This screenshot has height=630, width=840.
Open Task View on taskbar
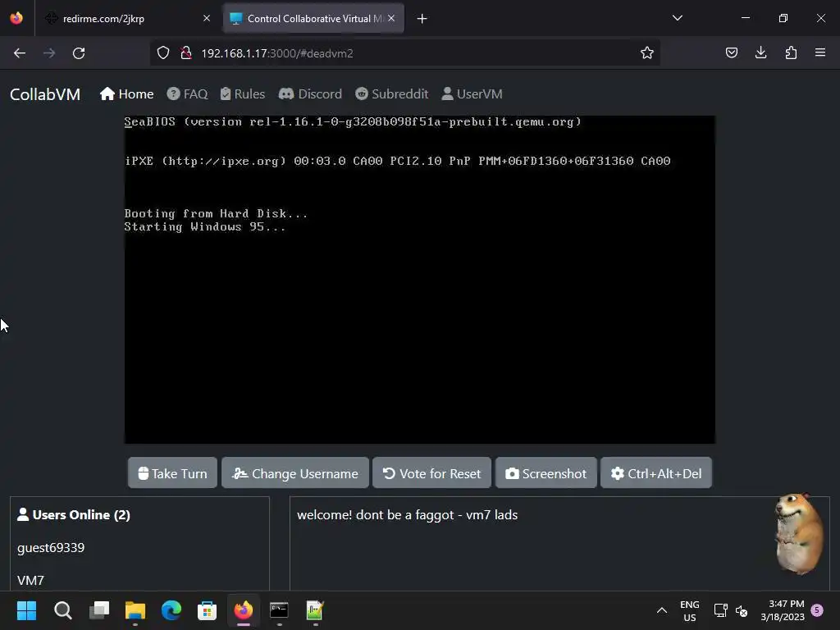[99, 610]
